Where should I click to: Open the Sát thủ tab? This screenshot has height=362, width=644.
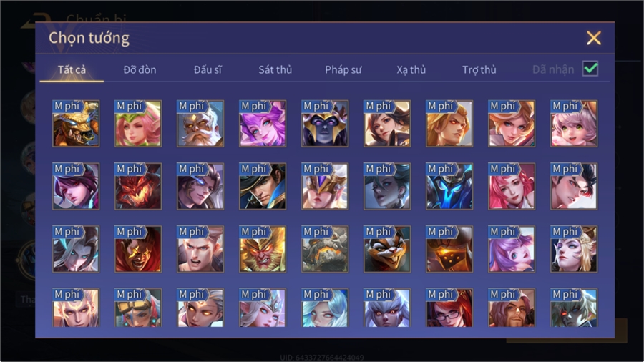[275, 70]
